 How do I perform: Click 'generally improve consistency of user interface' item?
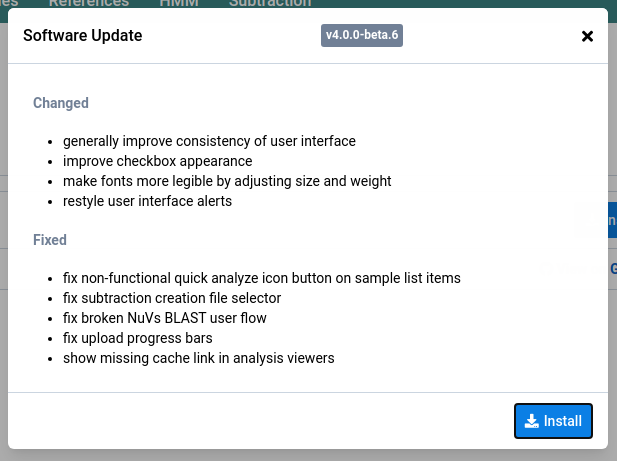[209, 141]
